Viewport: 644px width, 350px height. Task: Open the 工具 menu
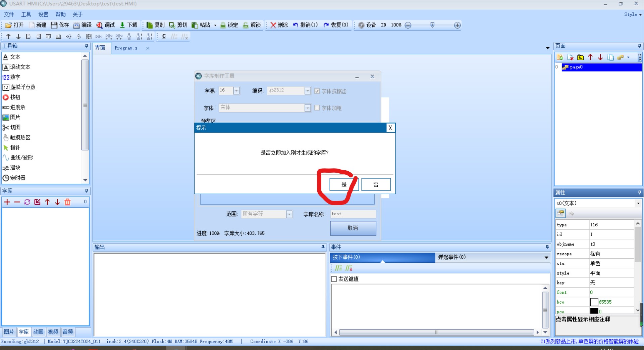coord(26,14)
